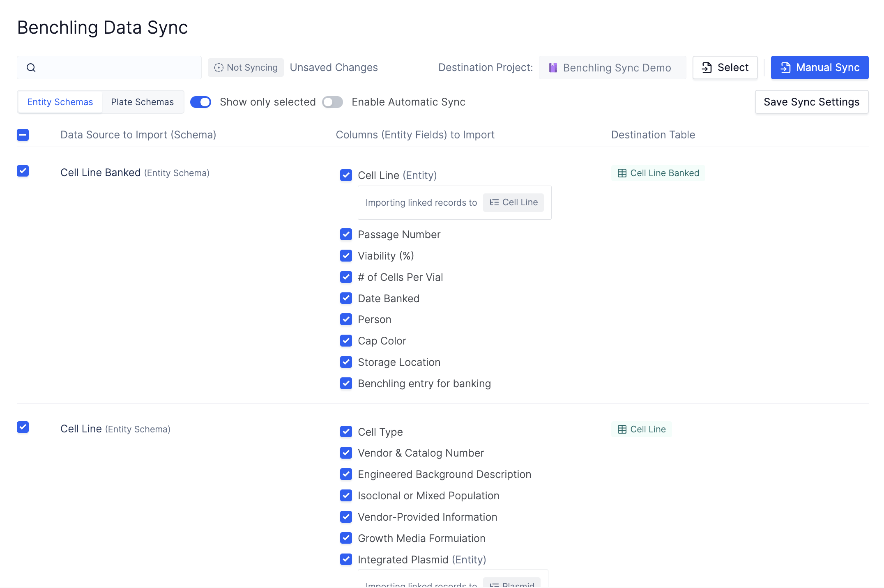Uncheck Engineered Background Description checkbox
Screen dimensions: 884x588
(x=346, y=474)
